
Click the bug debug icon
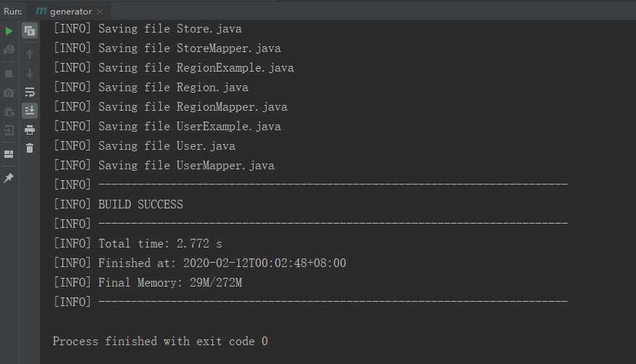[x=9, y=111]
